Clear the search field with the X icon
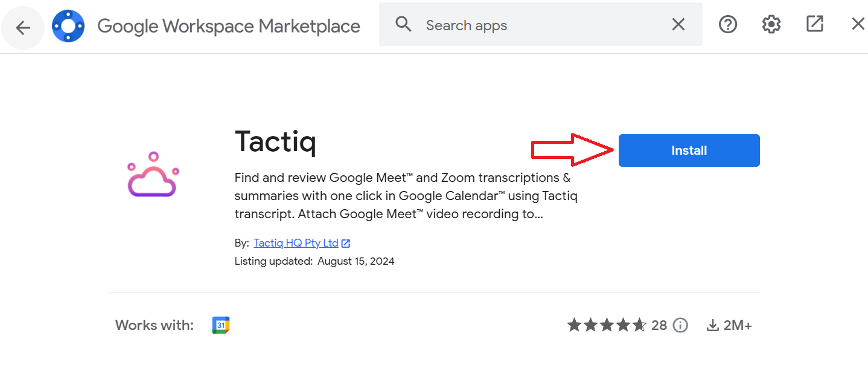868x385 pixels. pyautogui.click(x=678, y=24)
